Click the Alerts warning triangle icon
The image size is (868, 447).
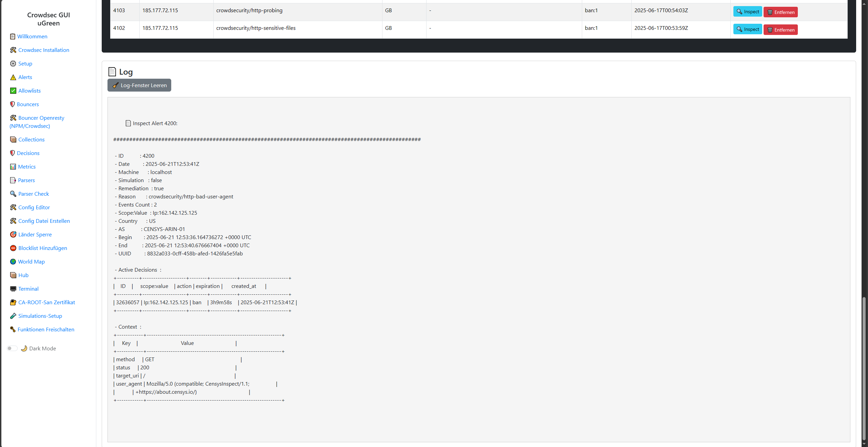13,77
